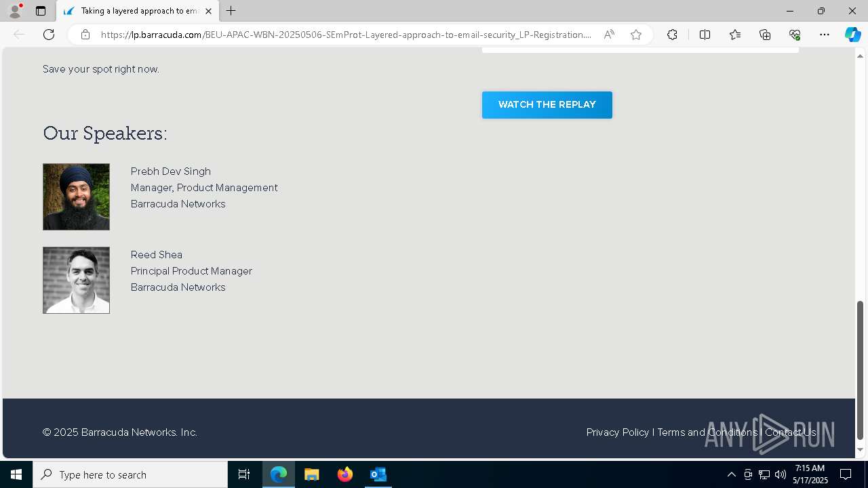This screenshot has width=868, height=488.
Task: Open the tab actions menu icon
Action: point(41,11)
